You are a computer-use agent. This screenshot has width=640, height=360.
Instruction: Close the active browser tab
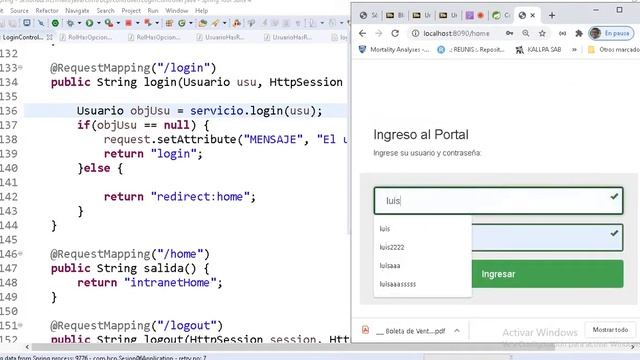pos(533,16)
